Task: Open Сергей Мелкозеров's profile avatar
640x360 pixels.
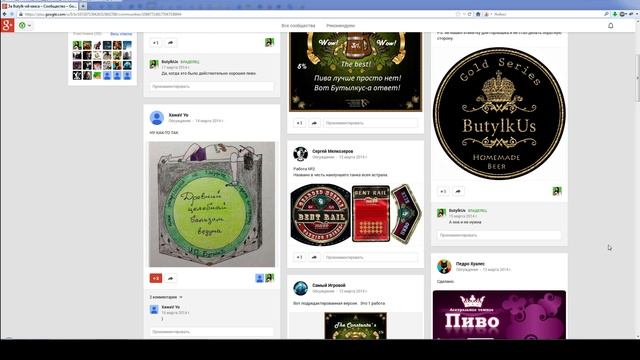Action: coord(300,154)
